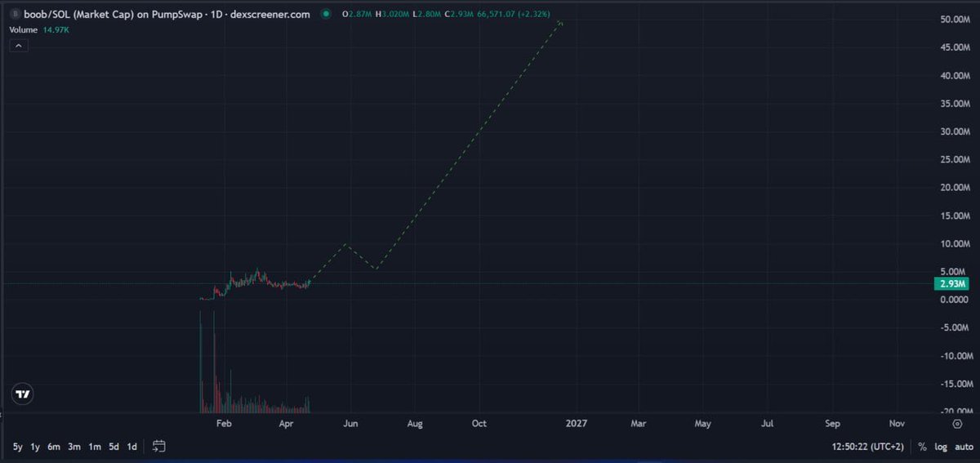Click the 2.93M current price label

(953, 283)
